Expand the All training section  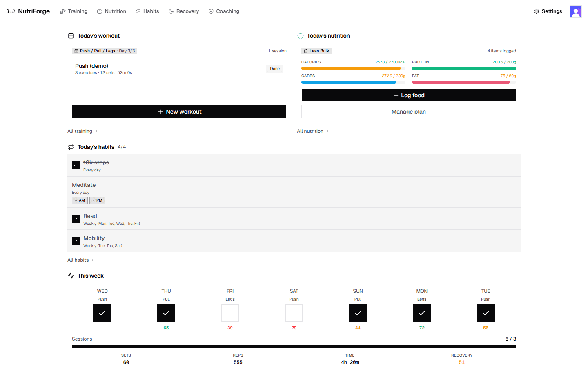(80, 131)
